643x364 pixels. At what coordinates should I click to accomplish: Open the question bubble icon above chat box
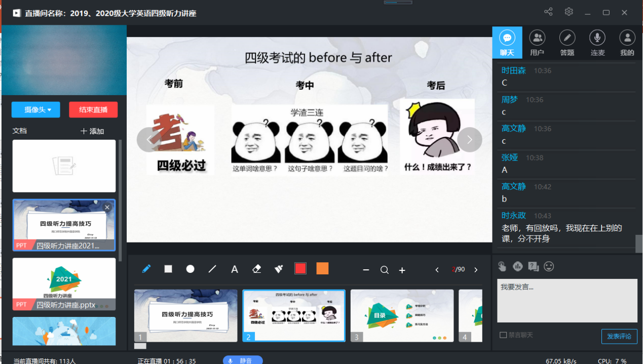click(533, 266)
